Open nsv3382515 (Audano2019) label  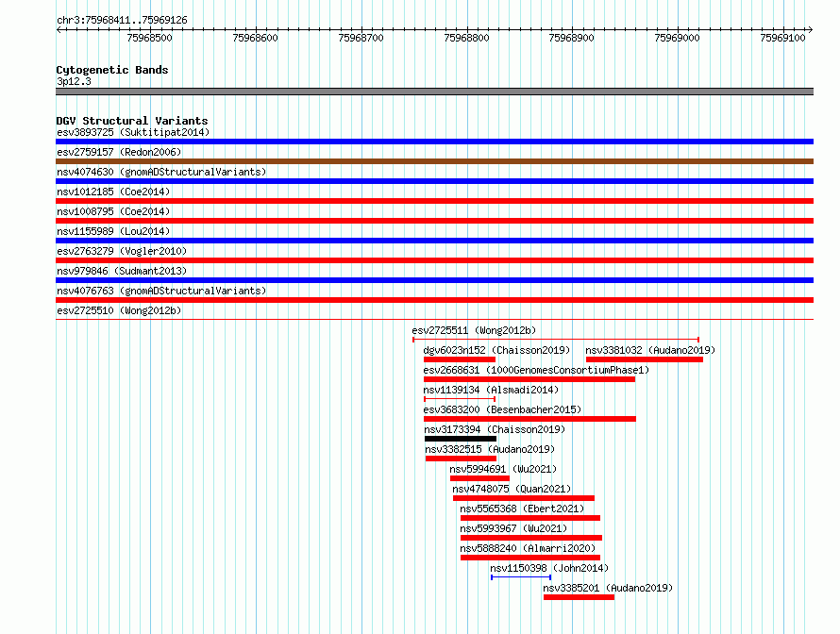(x=490, y=449)
